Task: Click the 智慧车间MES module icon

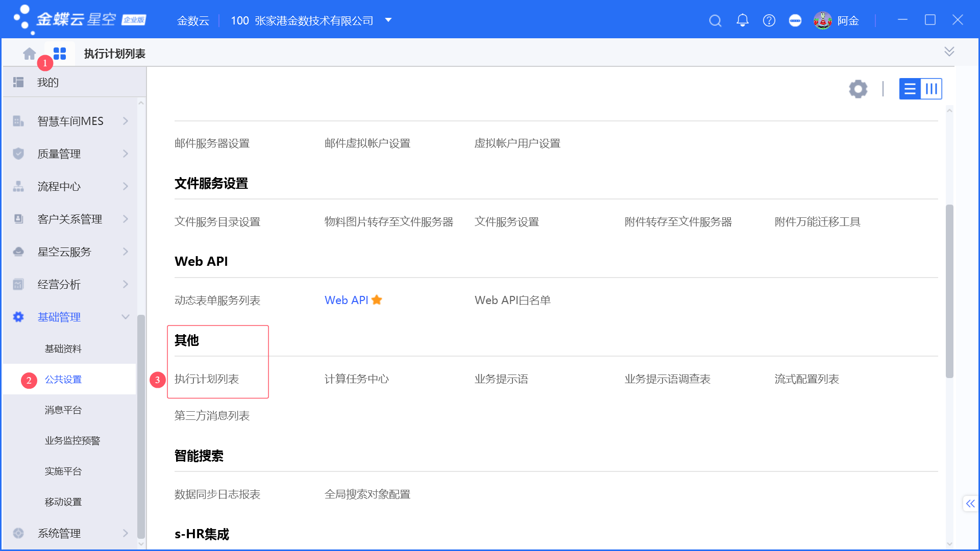Action: 18,121
